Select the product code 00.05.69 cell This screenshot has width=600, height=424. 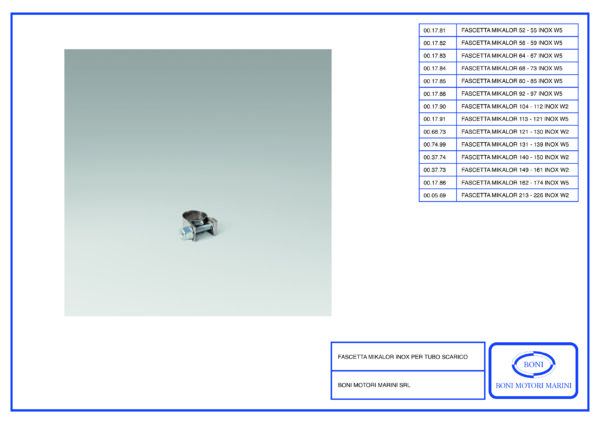436,196
